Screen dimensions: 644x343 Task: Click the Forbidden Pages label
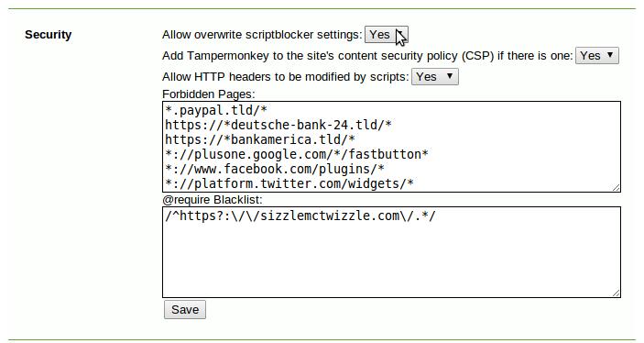coord(209,94)
